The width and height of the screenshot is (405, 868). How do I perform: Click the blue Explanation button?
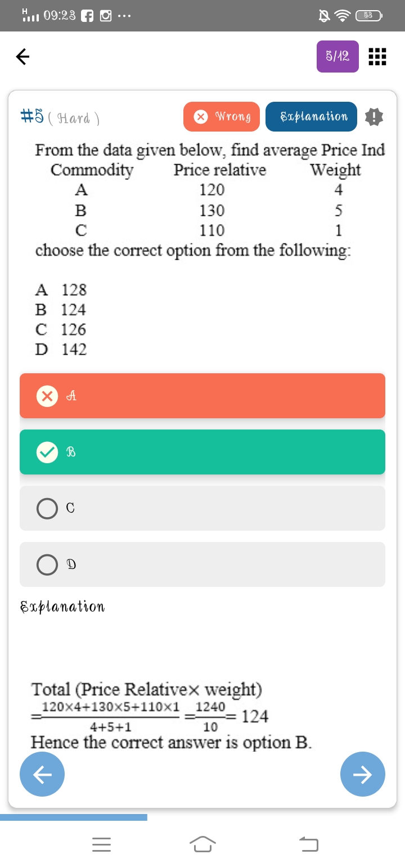click(311, 117)
